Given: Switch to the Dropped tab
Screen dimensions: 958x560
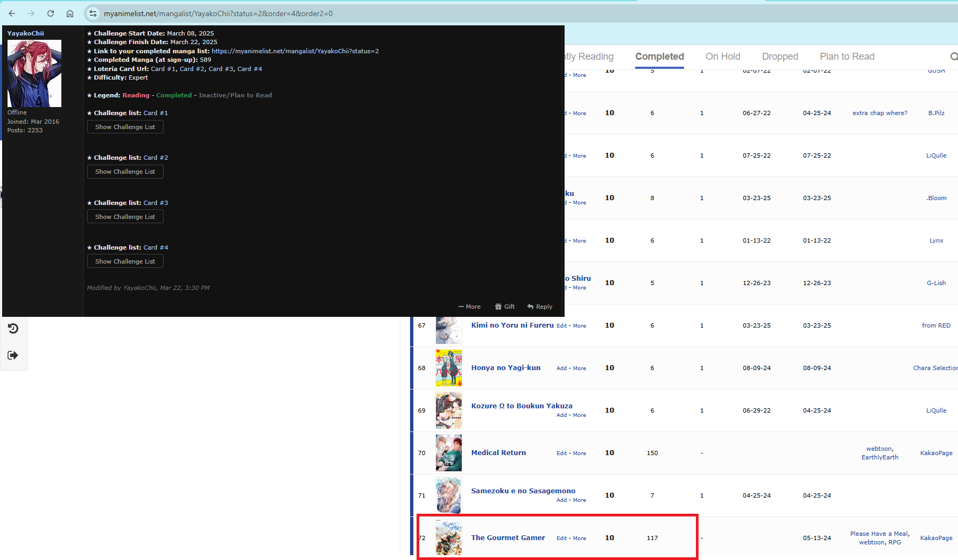Looking at the screenshot, I should (x=780, y=56).
